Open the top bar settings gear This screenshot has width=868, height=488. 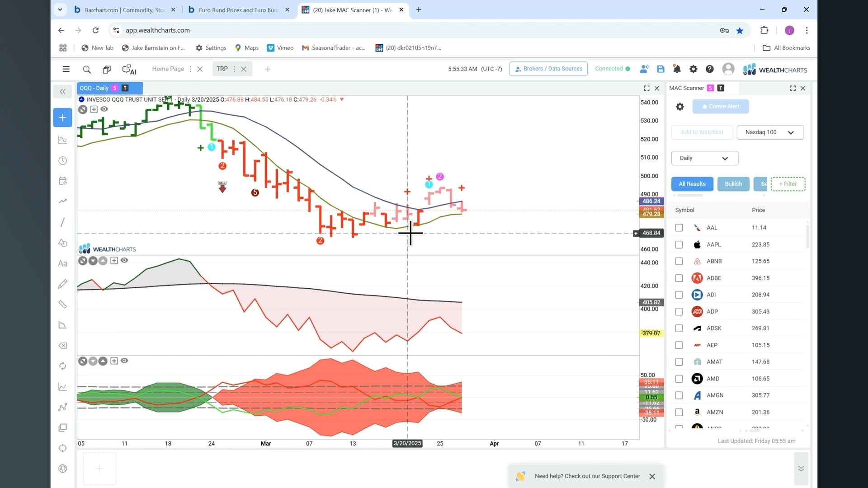tap(693, 69)
